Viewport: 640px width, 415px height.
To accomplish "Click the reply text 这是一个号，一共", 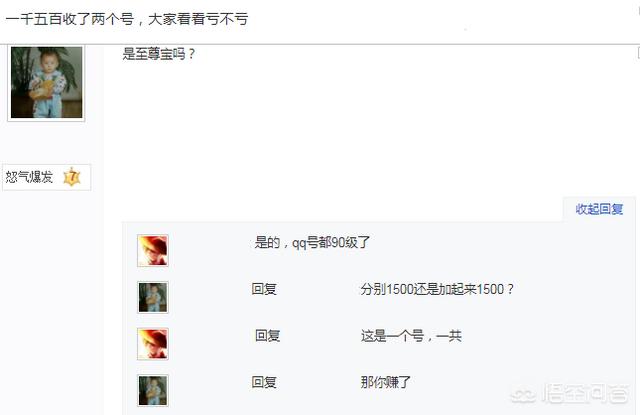I will (x=411, y=336).
